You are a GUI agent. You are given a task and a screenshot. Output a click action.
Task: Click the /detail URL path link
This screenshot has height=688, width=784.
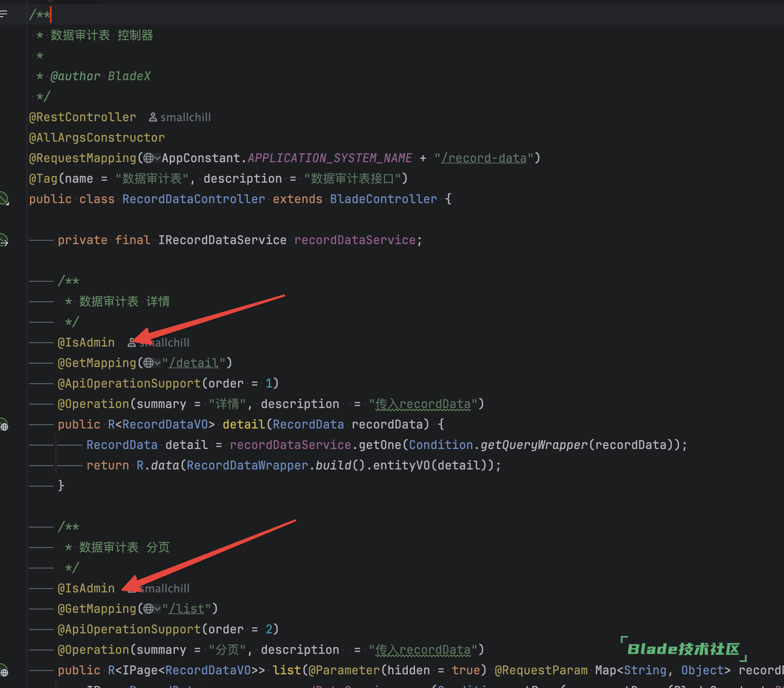click(194, 363)
